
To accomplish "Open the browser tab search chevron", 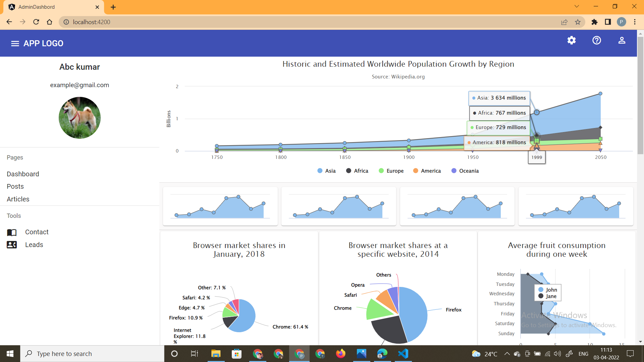I will click(577, 6).
